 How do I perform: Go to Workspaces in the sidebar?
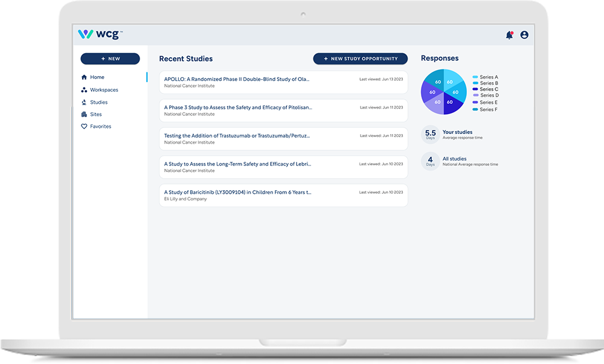tap(104, 90)
